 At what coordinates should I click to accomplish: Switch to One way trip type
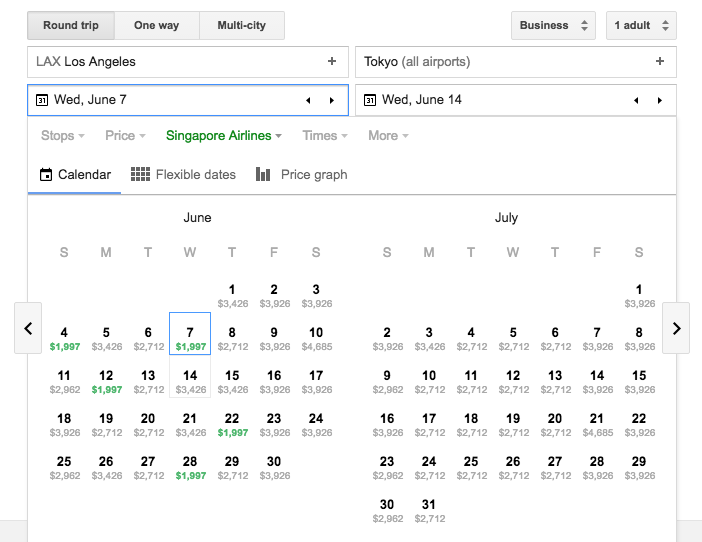coord(157,25)
